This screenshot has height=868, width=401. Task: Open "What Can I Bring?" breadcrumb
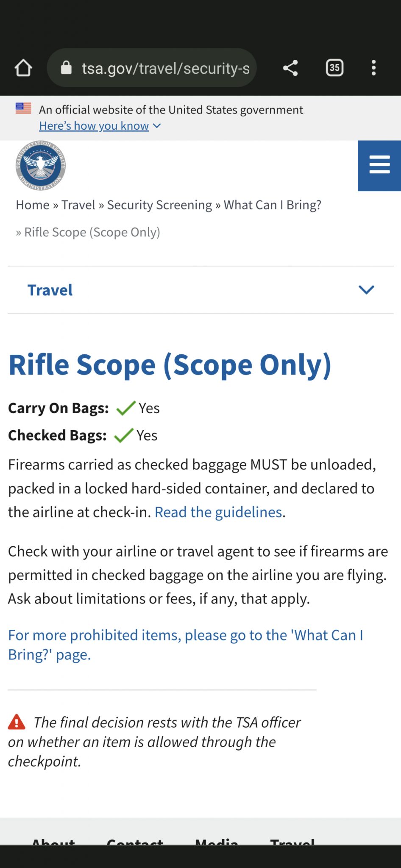pyautogui.click(x=273, y=205)
